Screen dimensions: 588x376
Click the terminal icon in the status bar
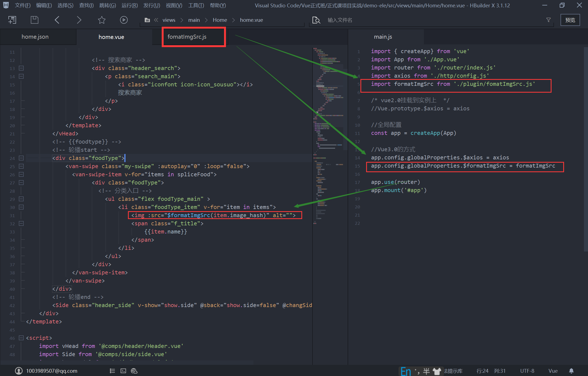point(123,371)
